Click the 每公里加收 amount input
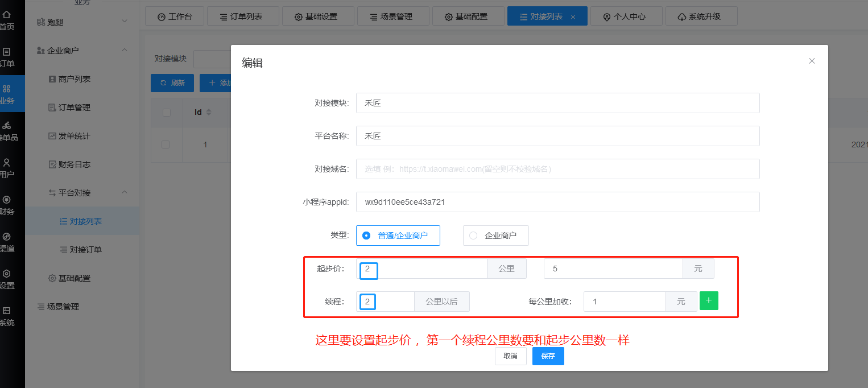The image size is (868, 388). (x=625, y=302)
